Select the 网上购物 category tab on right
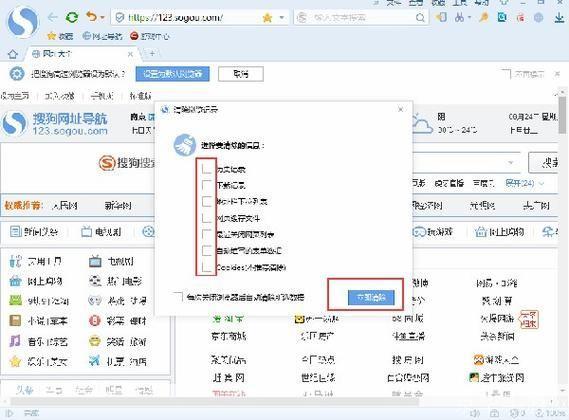 tap(499, 232)
